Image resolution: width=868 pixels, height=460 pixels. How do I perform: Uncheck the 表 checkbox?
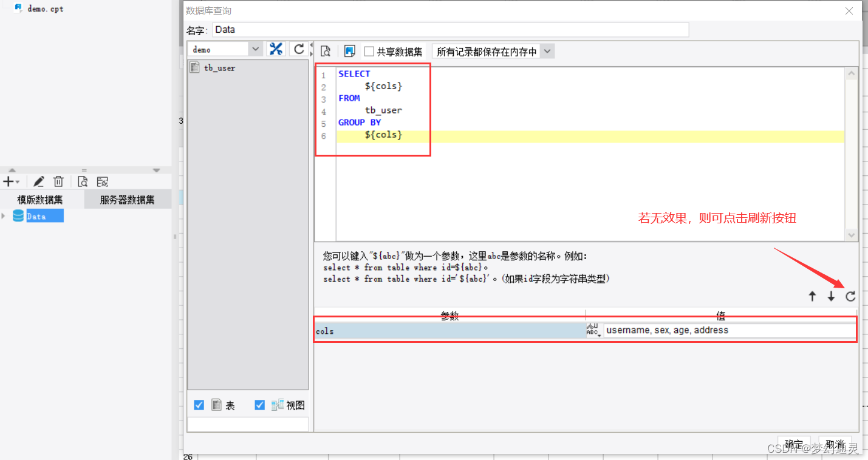[x=199, y=405]
